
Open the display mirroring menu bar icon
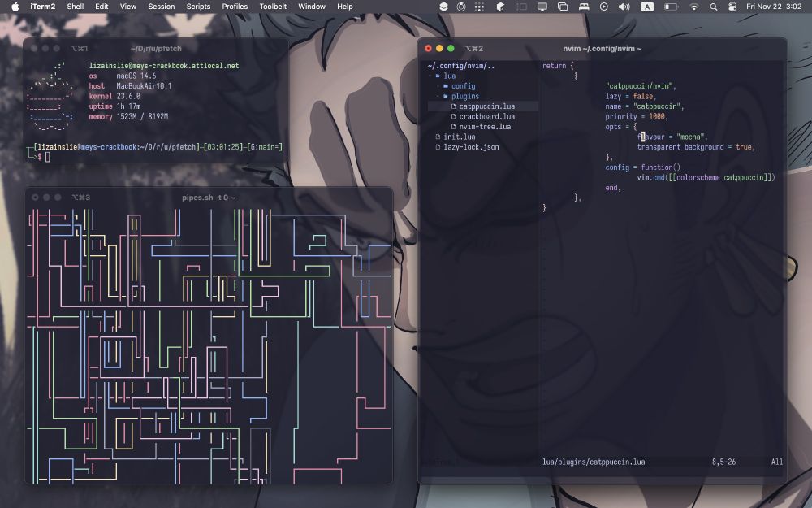coord(542,7)
